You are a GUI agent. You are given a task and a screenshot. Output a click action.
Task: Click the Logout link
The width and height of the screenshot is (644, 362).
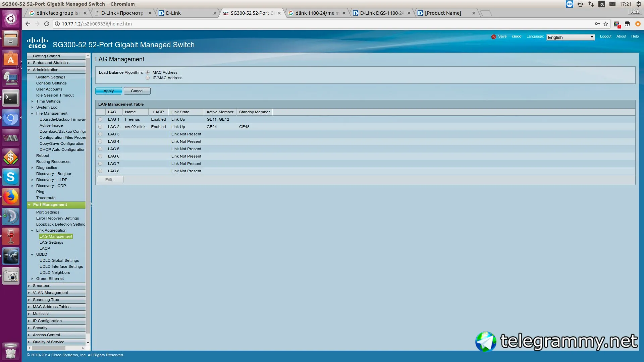click(605, 36)
